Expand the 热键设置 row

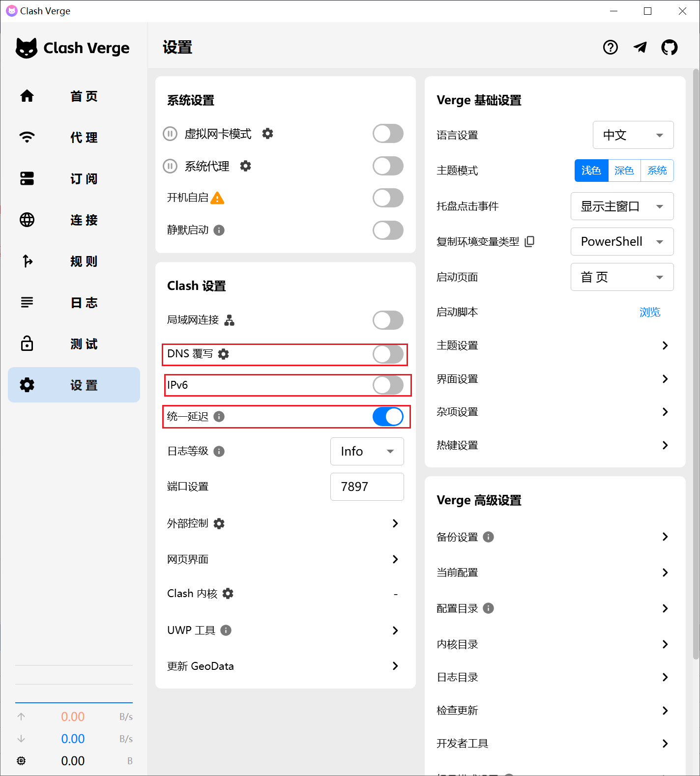554,445
